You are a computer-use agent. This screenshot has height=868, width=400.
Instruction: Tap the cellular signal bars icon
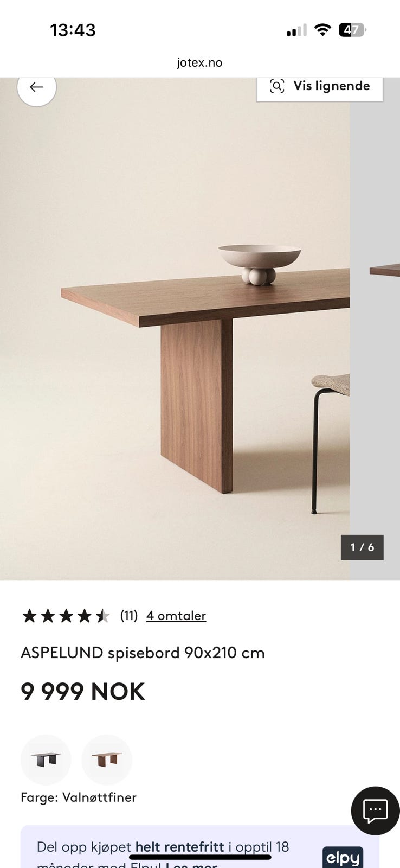296,30
